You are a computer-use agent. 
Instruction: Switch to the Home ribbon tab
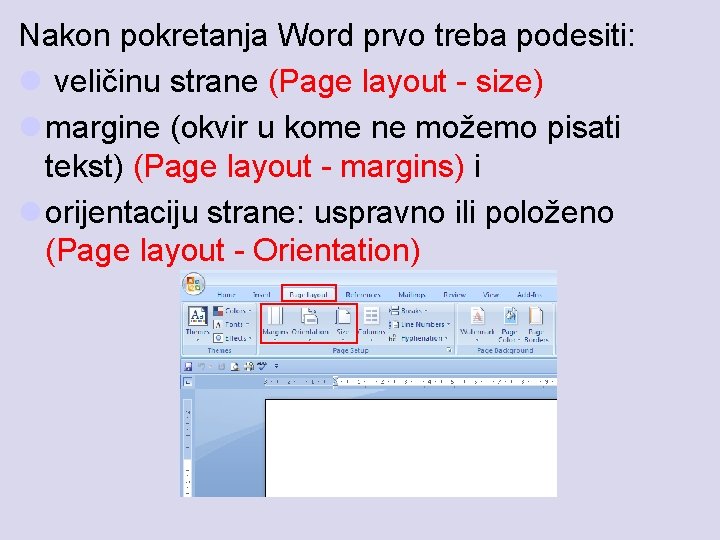pyautogui.click(x=226, y=294)
